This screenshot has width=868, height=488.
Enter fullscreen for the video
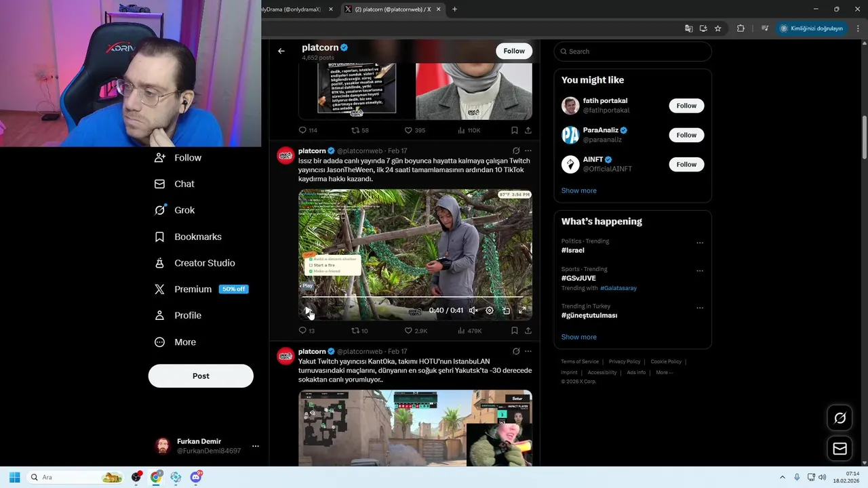[522, 310]
